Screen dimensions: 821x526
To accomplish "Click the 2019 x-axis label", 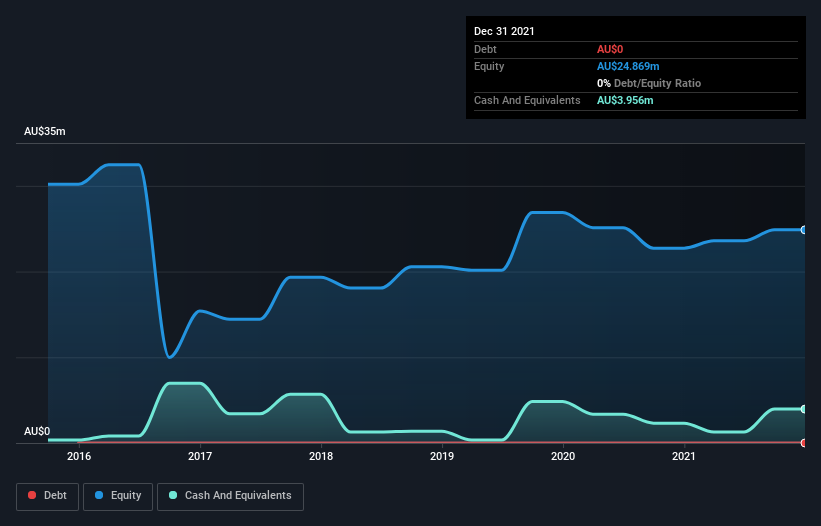I will (442, 456).
